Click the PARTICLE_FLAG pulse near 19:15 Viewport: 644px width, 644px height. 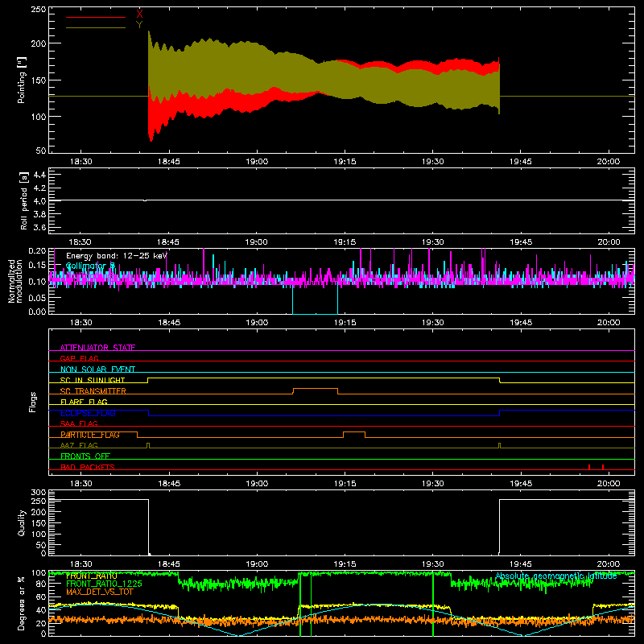[x=354, y=432]
